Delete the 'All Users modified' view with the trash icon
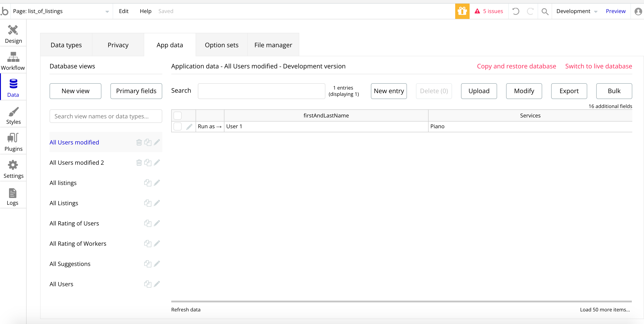Image resolution: width=644 pixels, height=324 pixels. pyautogui.click(x=139, y=142)
